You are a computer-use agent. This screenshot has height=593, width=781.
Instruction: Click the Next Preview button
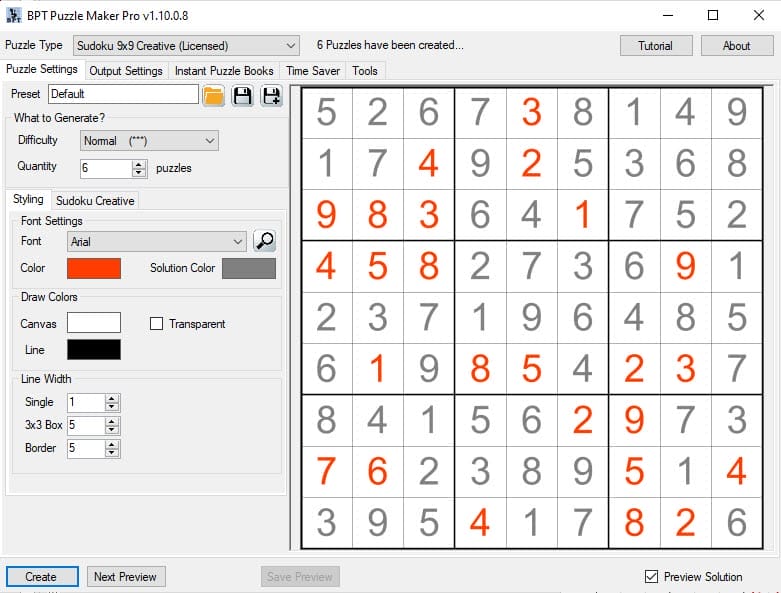pos(125,577)
